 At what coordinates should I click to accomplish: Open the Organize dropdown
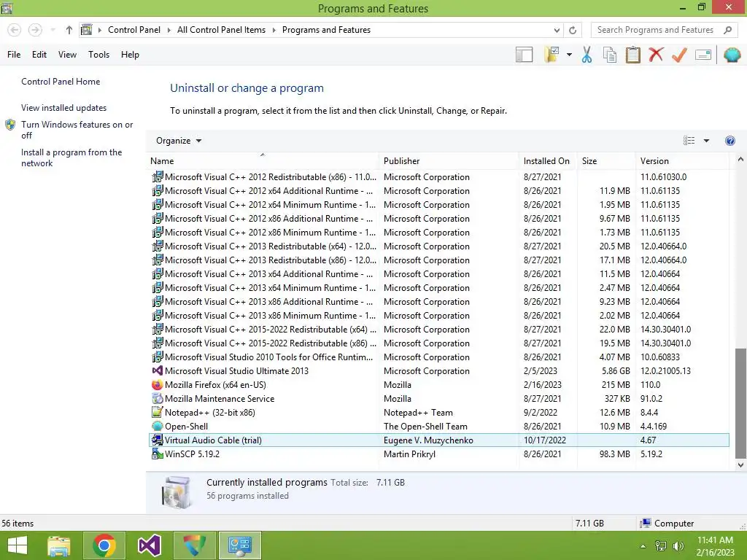pyautogui.click(x=179, y=141)
